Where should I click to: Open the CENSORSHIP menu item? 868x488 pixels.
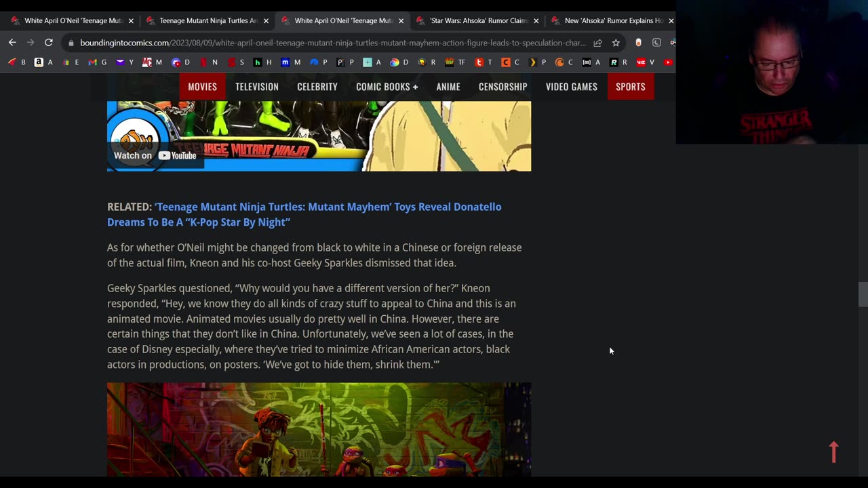(502, 87)
